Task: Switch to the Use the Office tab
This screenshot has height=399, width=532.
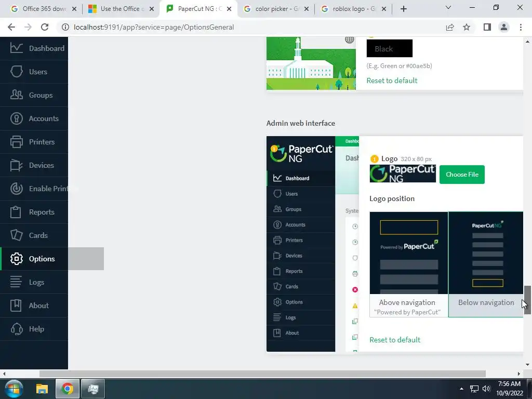Action: [x=120, y=9]
